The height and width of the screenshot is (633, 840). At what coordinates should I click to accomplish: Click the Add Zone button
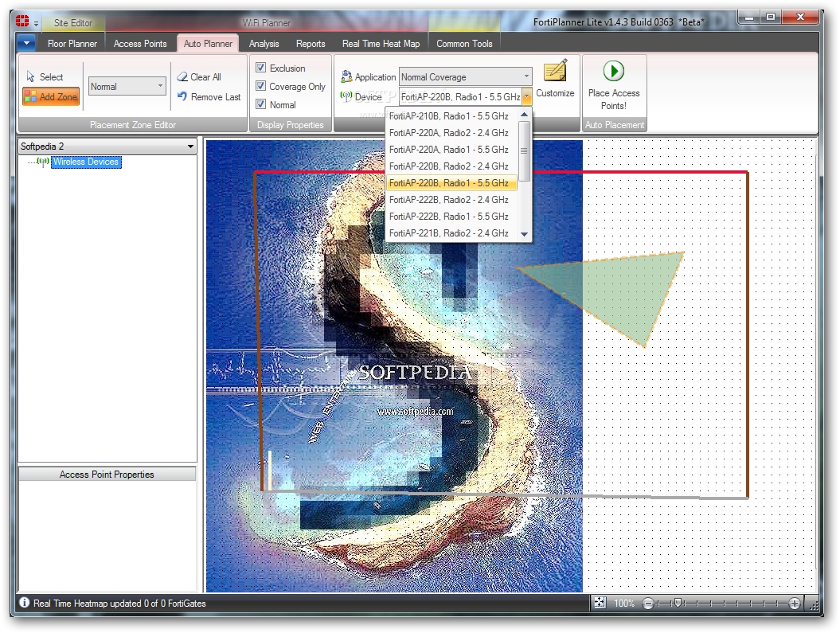click(x=51, y=97)
